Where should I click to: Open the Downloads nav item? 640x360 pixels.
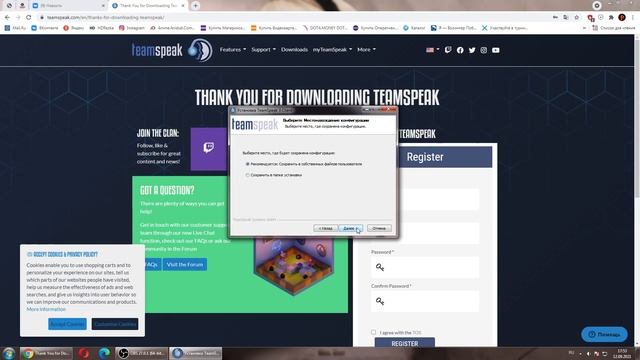coord(294,49)
